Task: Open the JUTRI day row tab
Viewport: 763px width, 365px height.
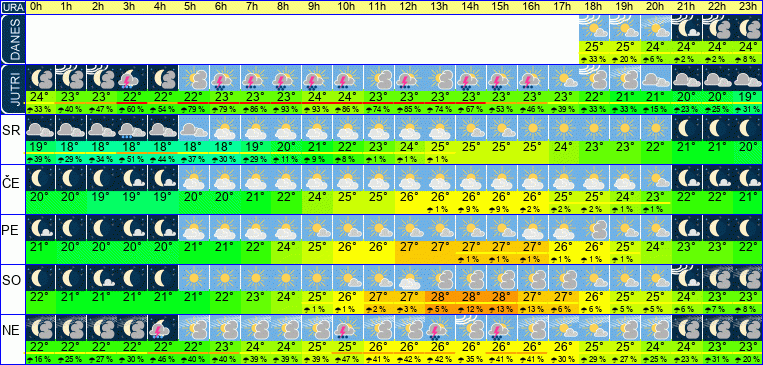Action: pyautogui.click(x=13, y=89)
